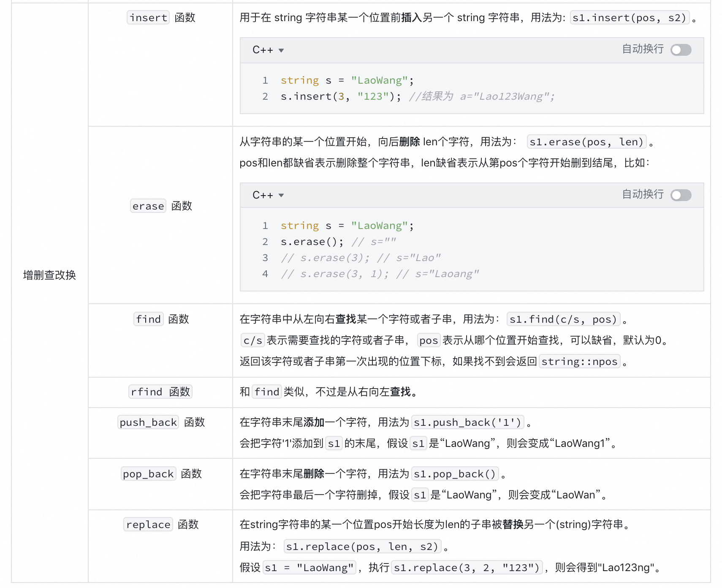The height and width of the screenshot is (588, 722).
Task: Click the rfind 函数 label
Action: click(160, 392)
